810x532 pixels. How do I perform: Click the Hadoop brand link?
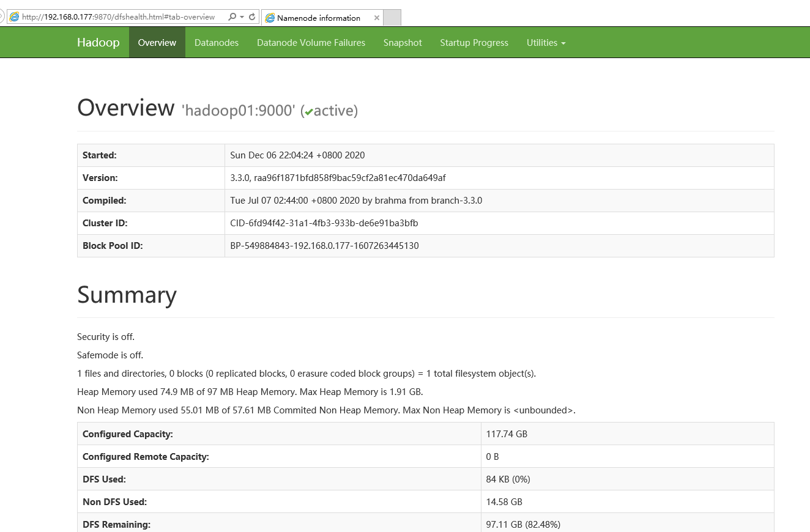(98, 43)
